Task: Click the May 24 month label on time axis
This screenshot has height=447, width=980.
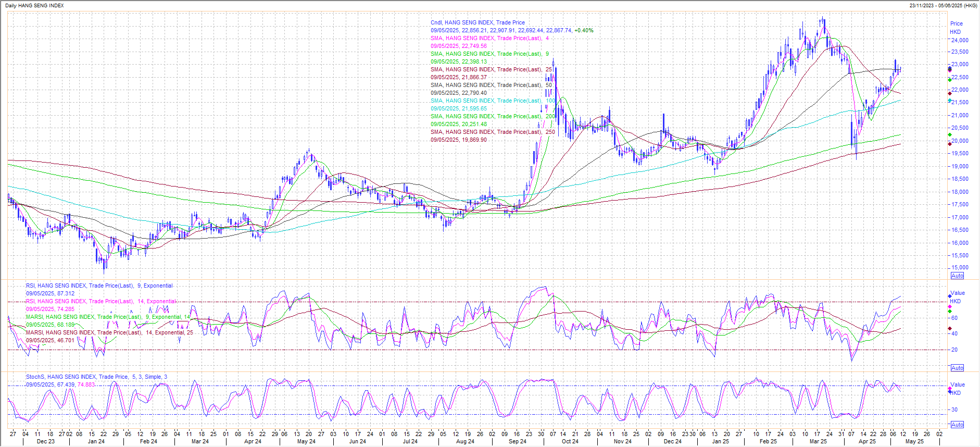Action: tap(306, 441)
